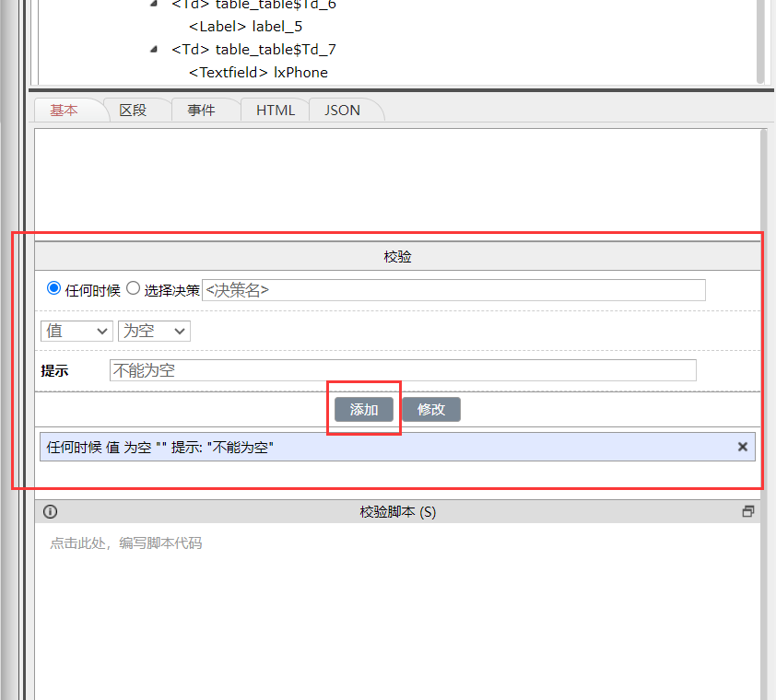776x700 pixels.
Task: Select the 选择决策 radio button
Action: click(x=132, y=287)
